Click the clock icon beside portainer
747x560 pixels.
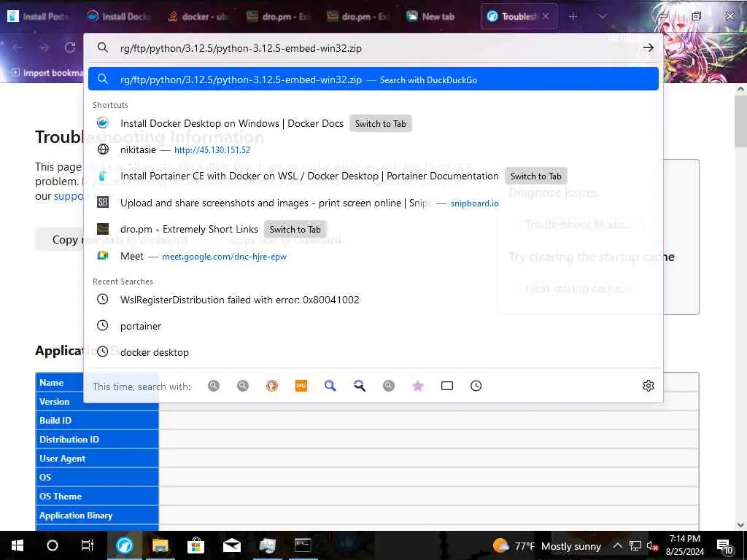(103, 325)
